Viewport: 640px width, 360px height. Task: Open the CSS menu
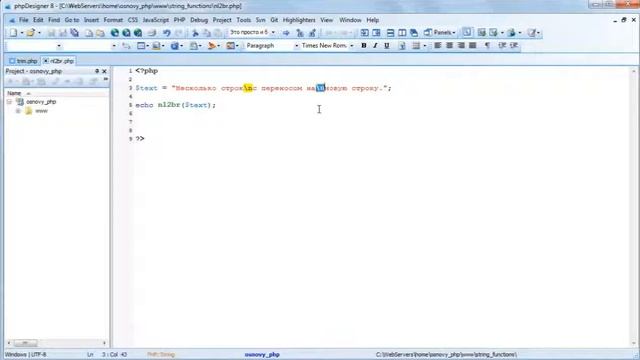[x=133, y=20]
